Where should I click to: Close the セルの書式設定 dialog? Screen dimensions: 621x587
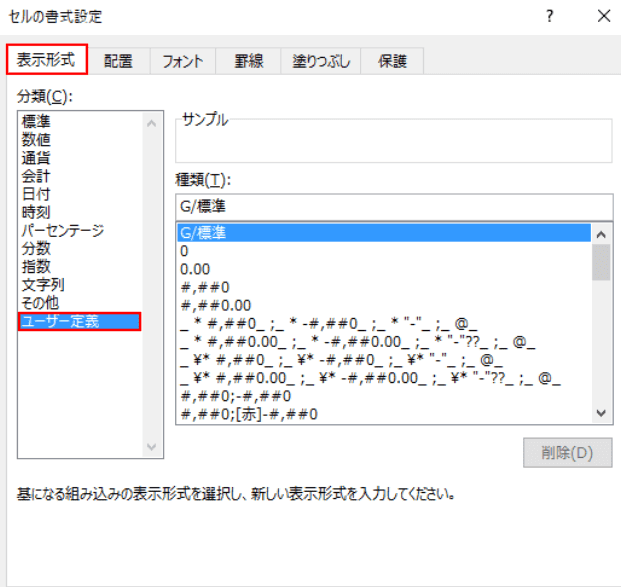(604, 16)
